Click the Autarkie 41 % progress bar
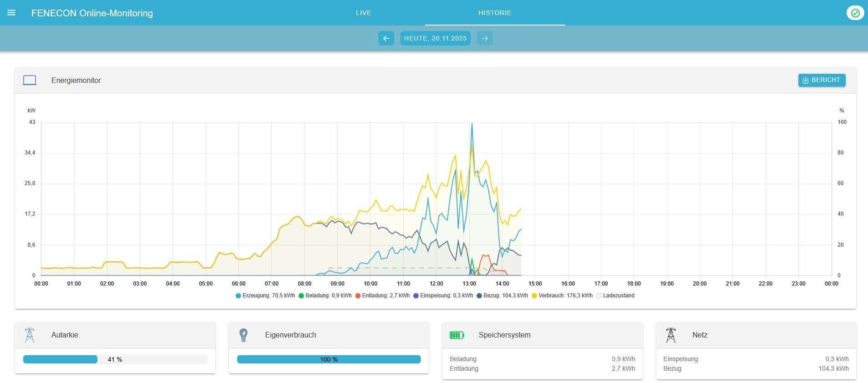This screenshot has width=868, height=383. click(x=115, y=359)
